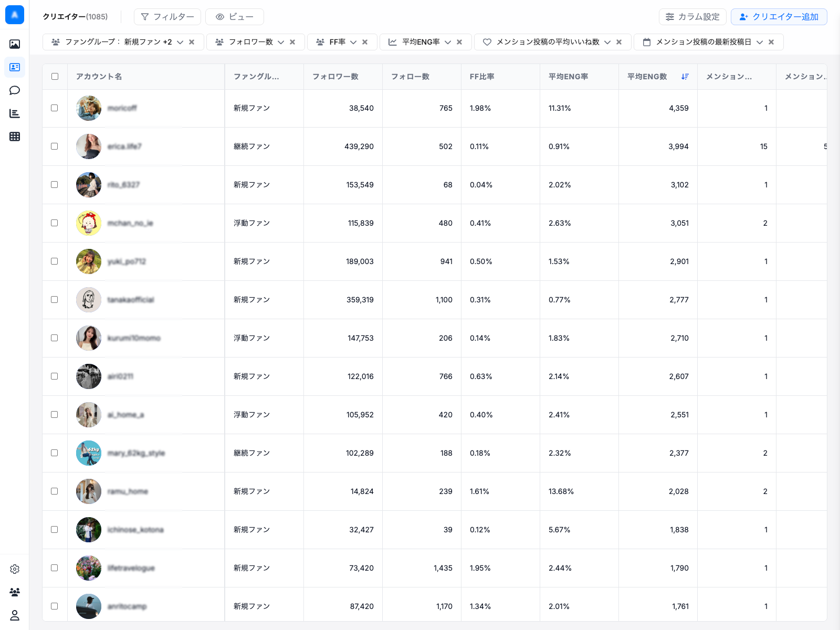The width and height of the screenshot is (840, 630).
Task: Open the image gallery sidebar icon
Action: 15,44
